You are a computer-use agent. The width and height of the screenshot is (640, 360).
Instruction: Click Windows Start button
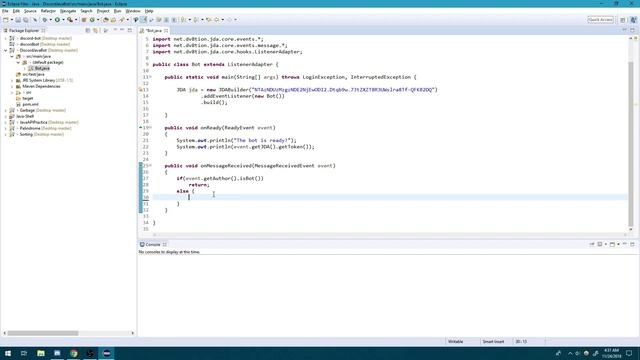[x=8, y=353]
